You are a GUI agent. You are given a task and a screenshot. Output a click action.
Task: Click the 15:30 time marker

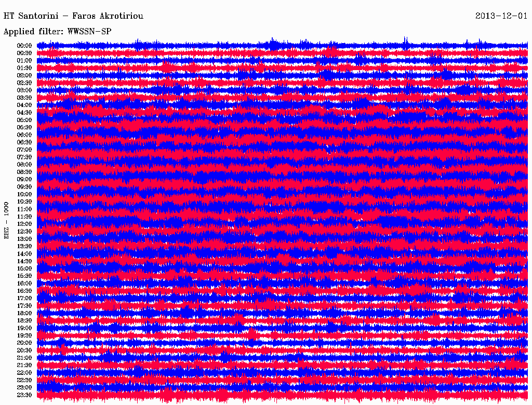point(24,276)
